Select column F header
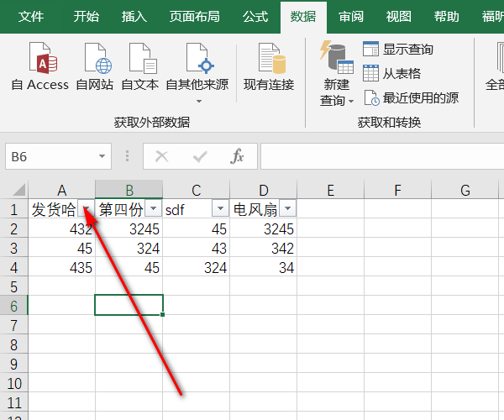The width and height of the screenshot is (504, 420). point(397,190)
